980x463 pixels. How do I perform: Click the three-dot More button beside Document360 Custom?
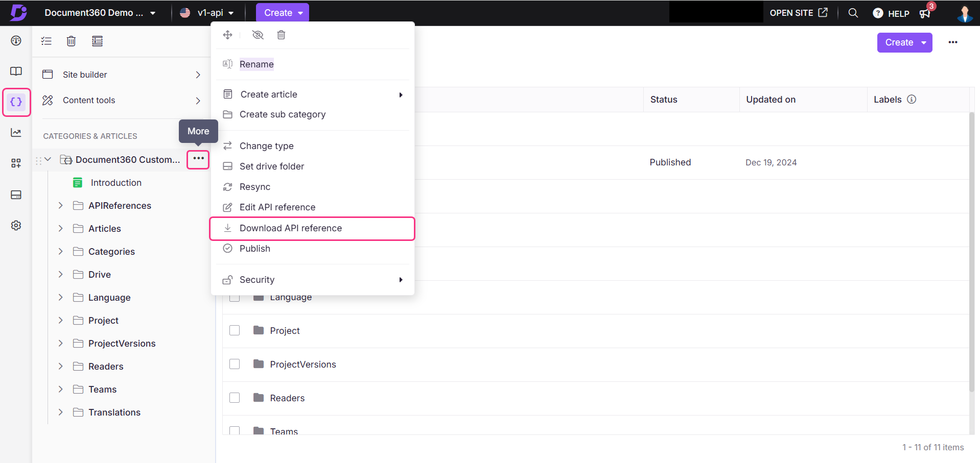tap(198, 159)
